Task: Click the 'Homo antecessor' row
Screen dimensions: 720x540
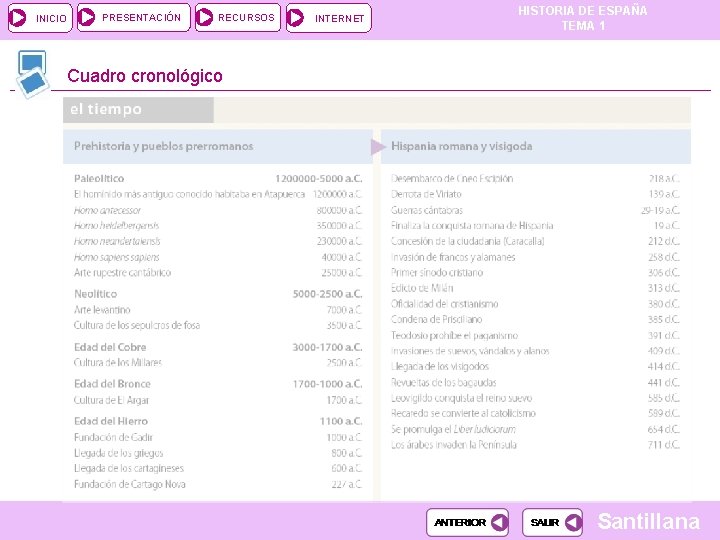Action: (218, 210)
